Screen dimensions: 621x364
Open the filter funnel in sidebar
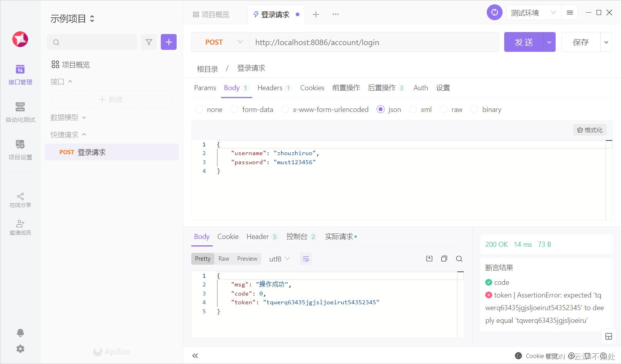coord(149,42)
